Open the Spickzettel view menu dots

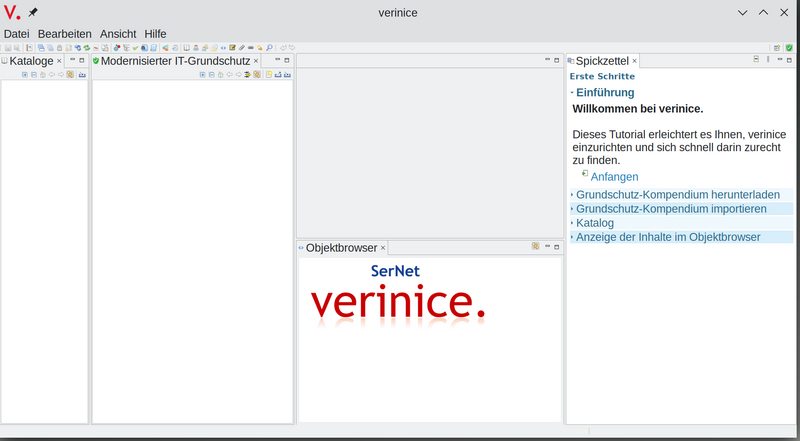click(768, 59)
